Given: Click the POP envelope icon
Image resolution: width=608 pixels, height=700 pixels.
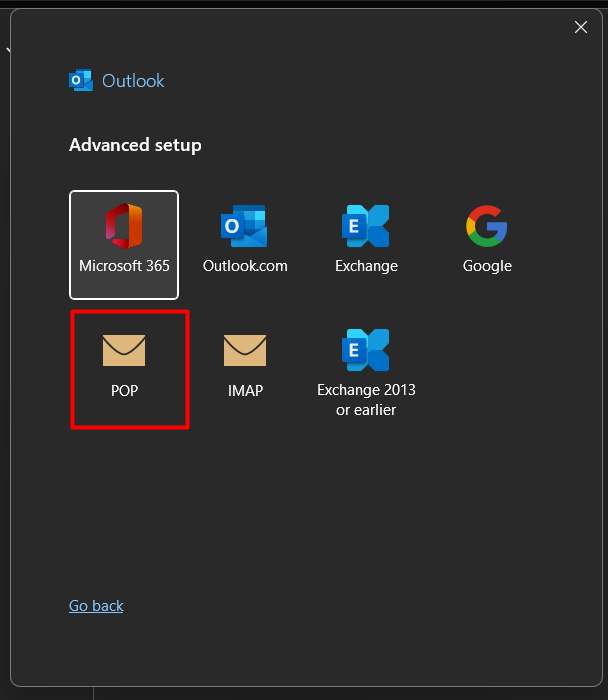Looking at the screenshot, I should pyautogui.click(x=124, y=350).
